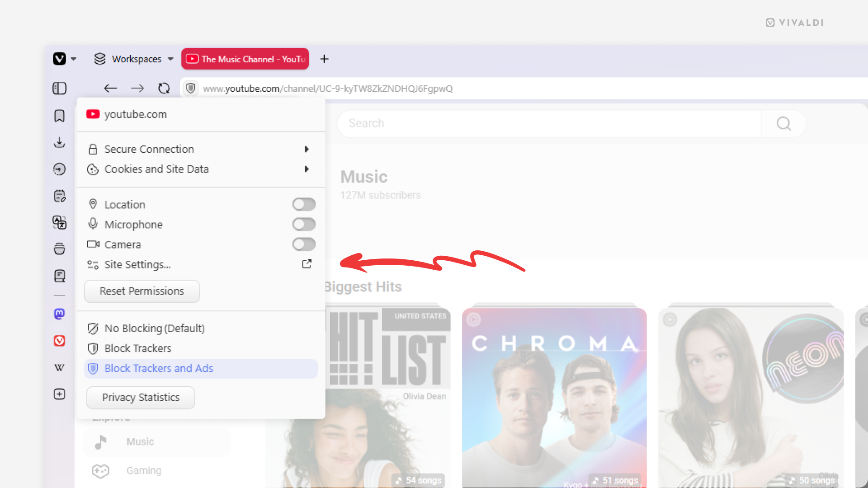Open the Window panel icon
The width and height of the screenshot is (868, 488).
pyautogui.click(x=60, y=249)
